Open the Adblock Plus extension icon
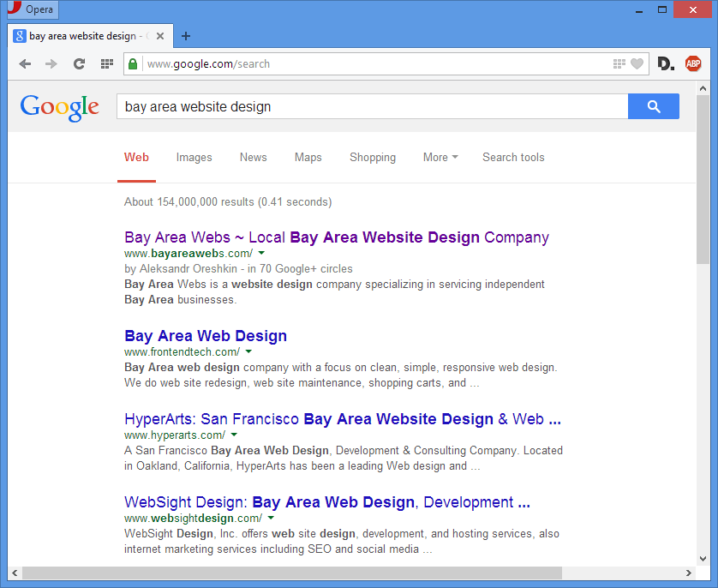The height and width of the screenshot is (588, 718). pyautogui.click(x=693, y=63)
